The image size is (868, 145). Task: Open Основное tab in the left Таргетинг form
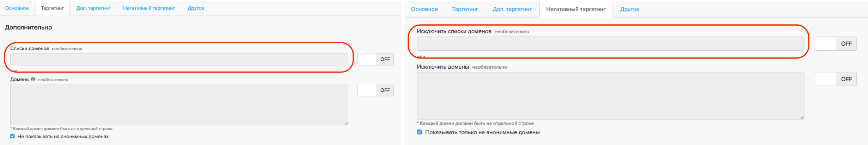[x=17, y=8]
